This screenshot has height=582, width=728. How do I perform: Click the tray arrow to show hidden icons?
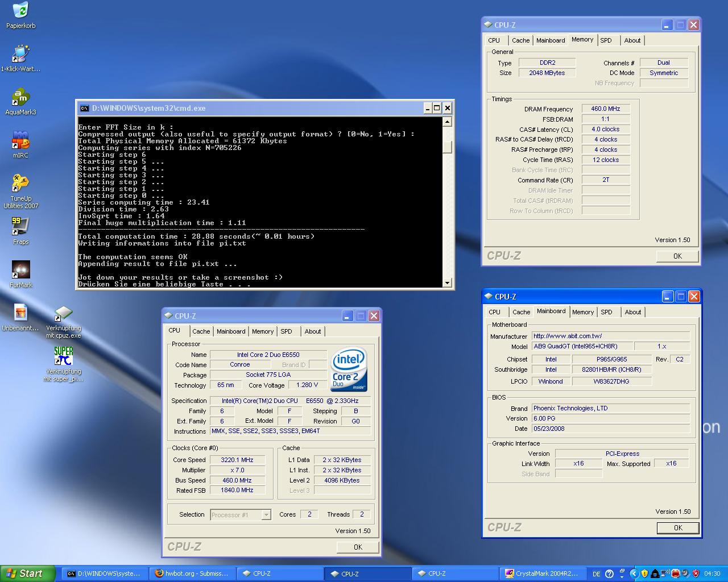[x=634, y=574]
